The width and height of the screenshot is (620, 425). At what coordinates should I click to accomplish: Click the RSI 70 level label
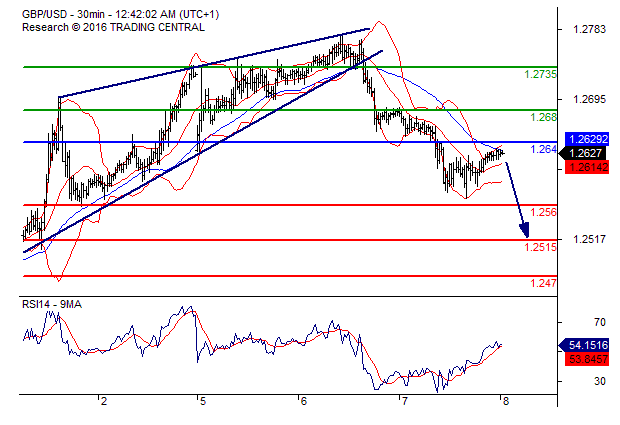coord(600,323)
